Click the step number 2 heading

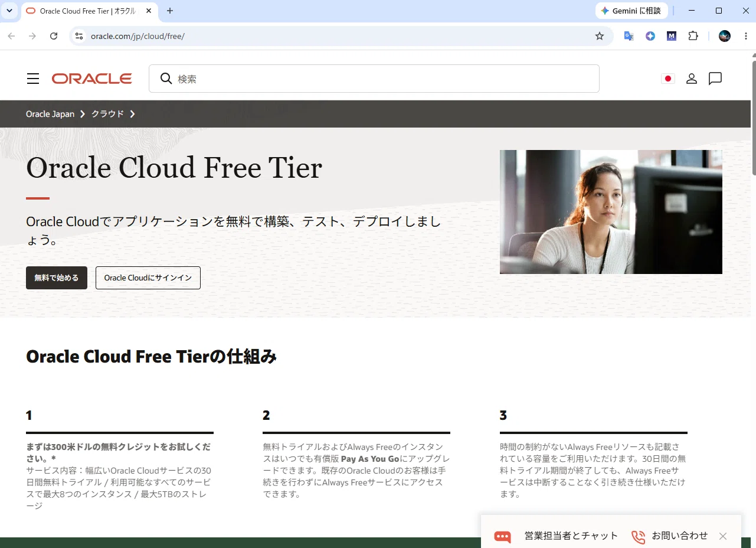tap(266, 416)
